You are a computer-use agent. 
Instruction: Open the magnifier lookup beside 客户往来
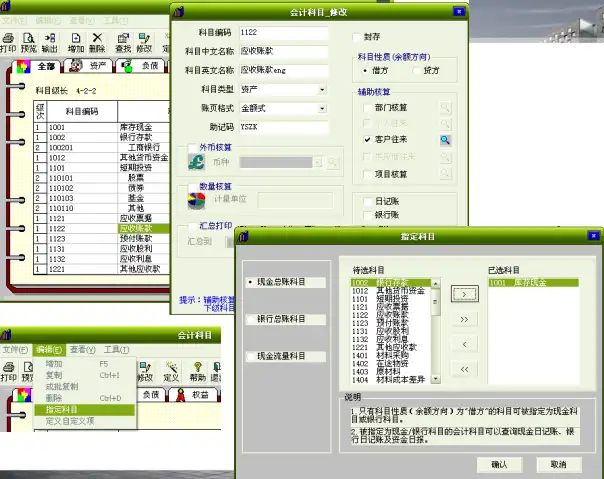pyautogui.click(x=445, y=140)
